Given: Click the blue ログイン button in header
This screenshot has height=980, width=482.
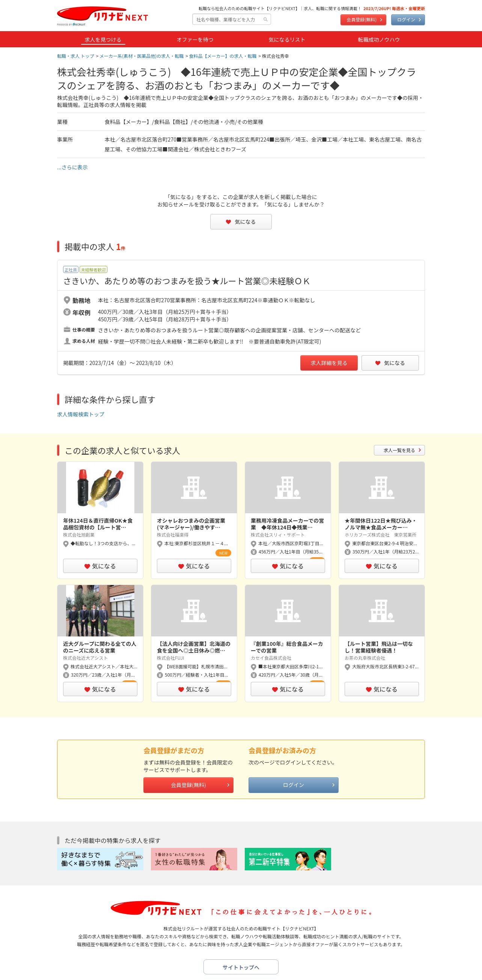Looking at the screenshot, I should [x=408, y=20].
